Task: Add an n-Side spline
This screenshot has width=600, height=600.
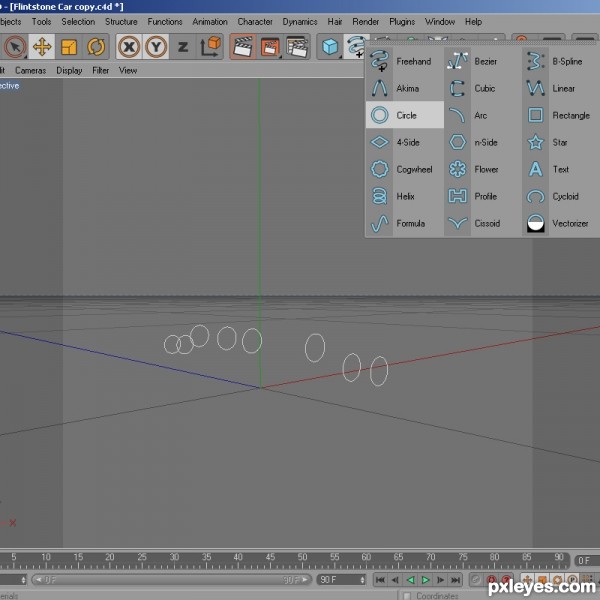Action: tap(483, 142)
